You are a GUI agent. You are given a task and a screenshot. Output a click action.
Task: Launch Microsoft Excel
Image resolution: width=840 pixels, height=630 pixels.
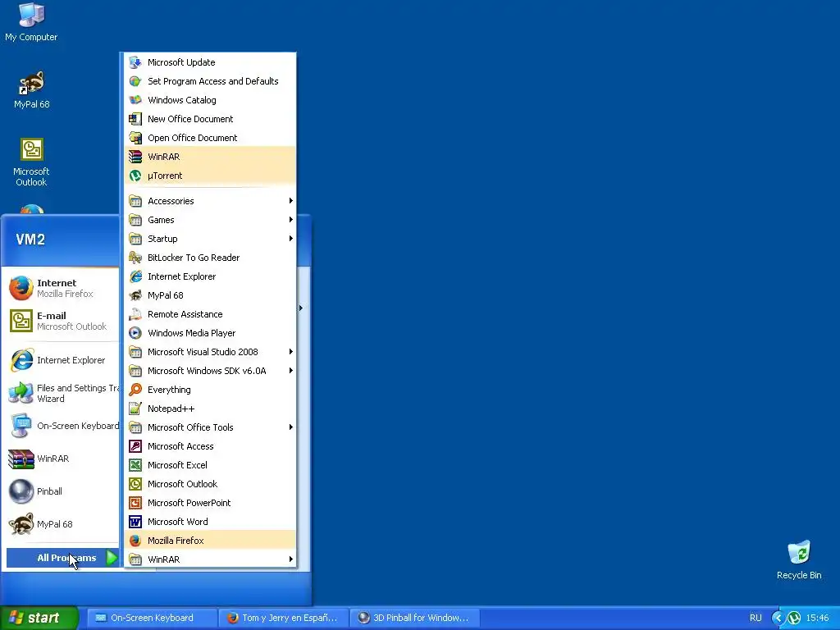click(x=210, y=465)
